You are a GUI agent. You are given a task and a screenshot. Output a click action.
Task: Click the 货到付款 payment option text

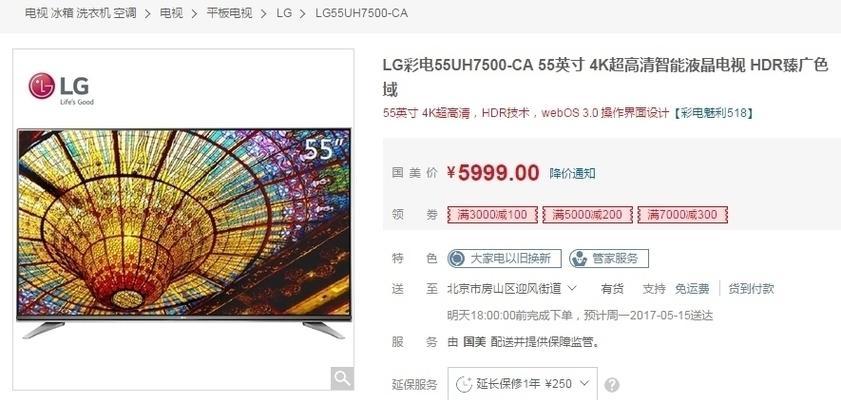pyautogui.click(x=751, y=289)
